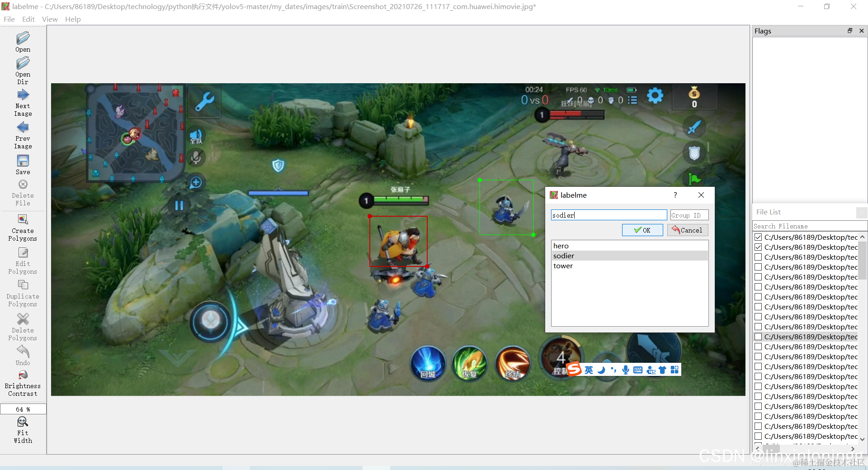This screenshot has width=868, height=470.
Task: Click the Fit Width icon
Action: coord(23,430)
